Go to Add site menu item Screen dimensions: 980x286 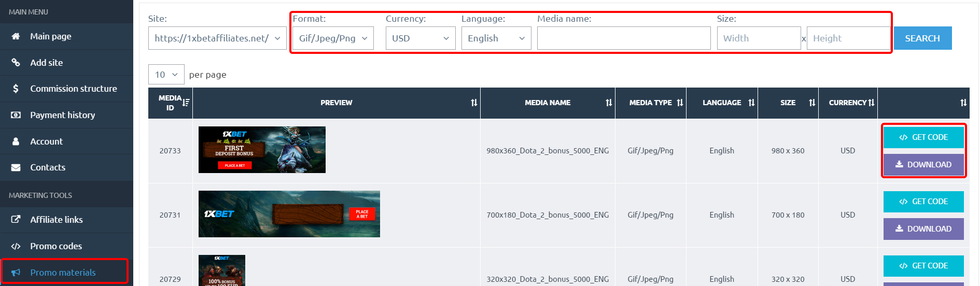[x=66, y=63]
